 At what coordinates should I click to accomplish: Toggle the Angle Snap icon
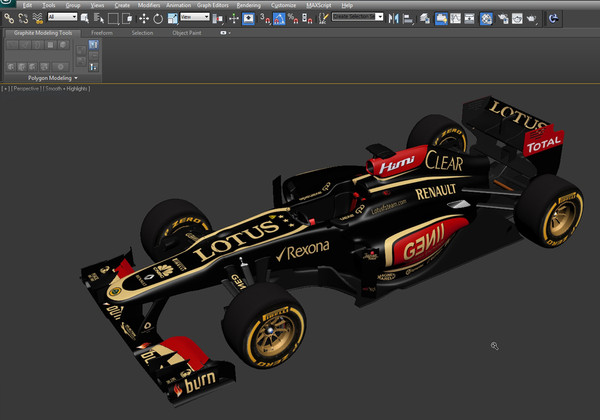tap(279, 18)
